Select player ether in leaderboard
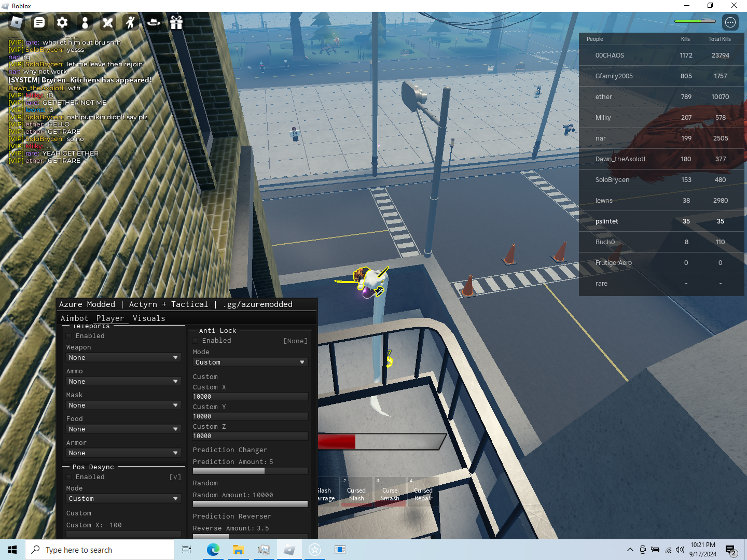The height and width of the screenshot is (560, 747). [661, 97]
